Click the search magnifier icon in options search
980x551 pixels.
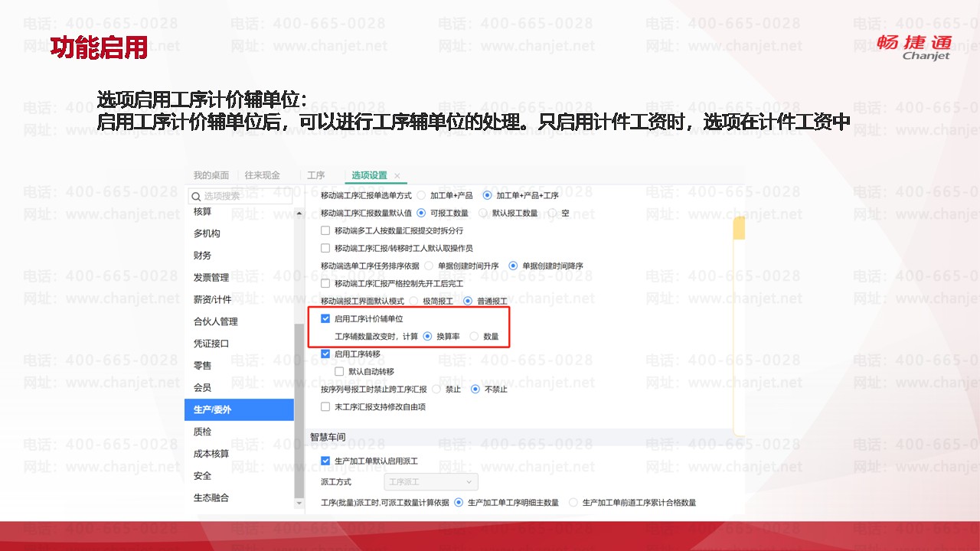tap(196, 196)
